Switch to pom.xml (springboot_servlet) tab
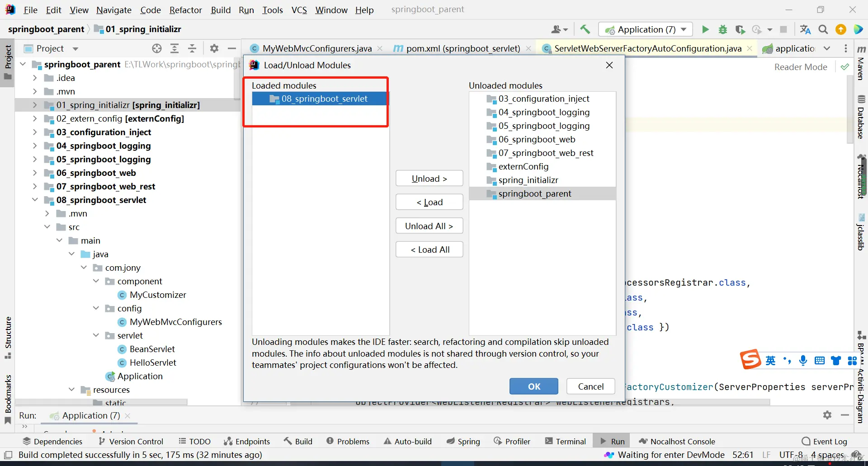This screenshot has height=466, width=868. pos(462,48)
